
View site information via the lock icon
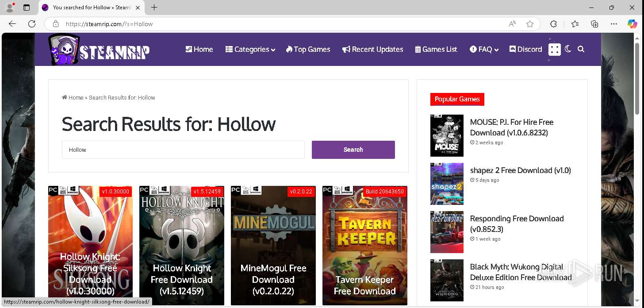click(56, 24)
